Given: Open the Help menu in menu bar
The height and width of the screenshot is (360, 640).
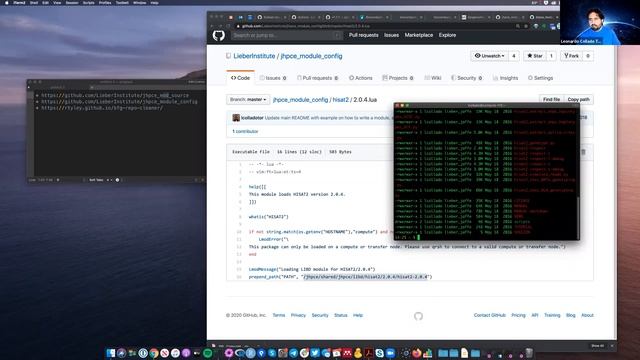Looking at the screenshot, I should tap(154, 2).
